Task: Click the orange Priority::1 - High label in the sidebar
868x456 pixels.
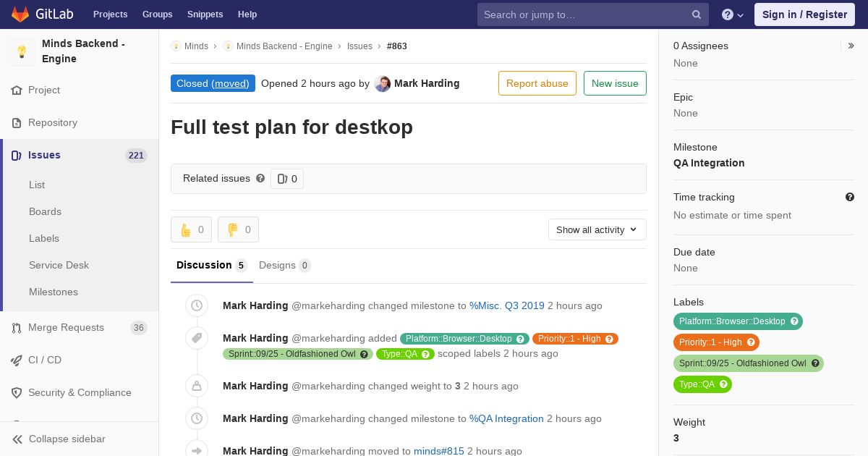Action: (x=716, y=342)
